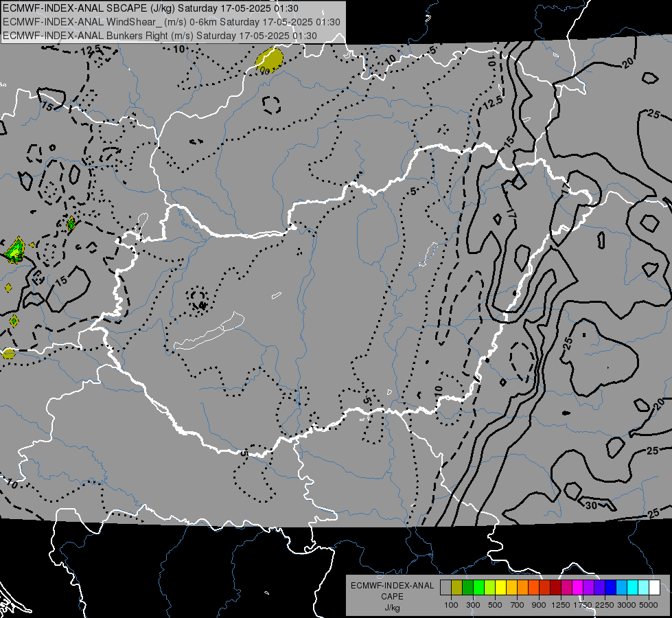
Task: Click legend tick label 1750
Action: click(583, 605)
